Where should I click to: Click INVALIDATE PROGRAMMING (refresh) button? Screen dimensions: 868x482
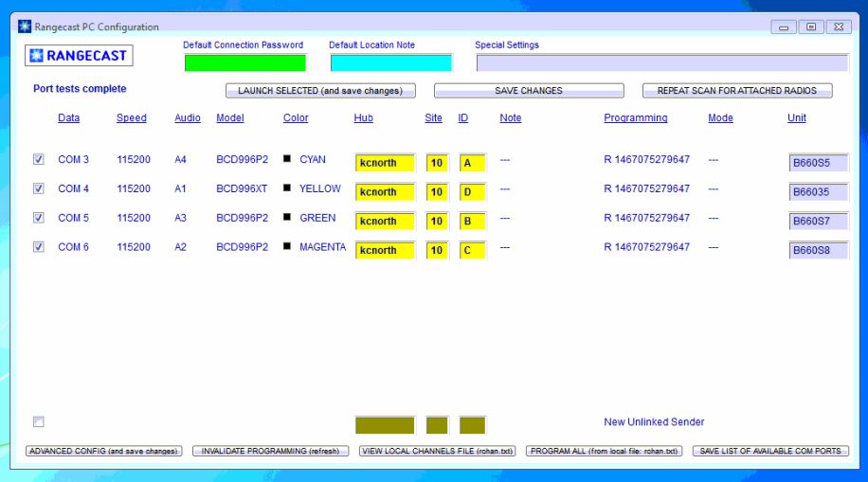[x=270, y=451]
